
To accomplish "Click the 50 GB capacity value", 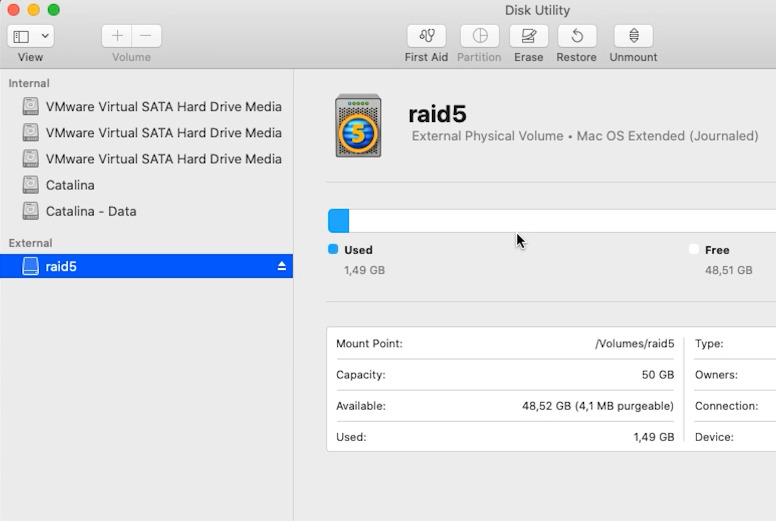I will click(x=658, y=375).
